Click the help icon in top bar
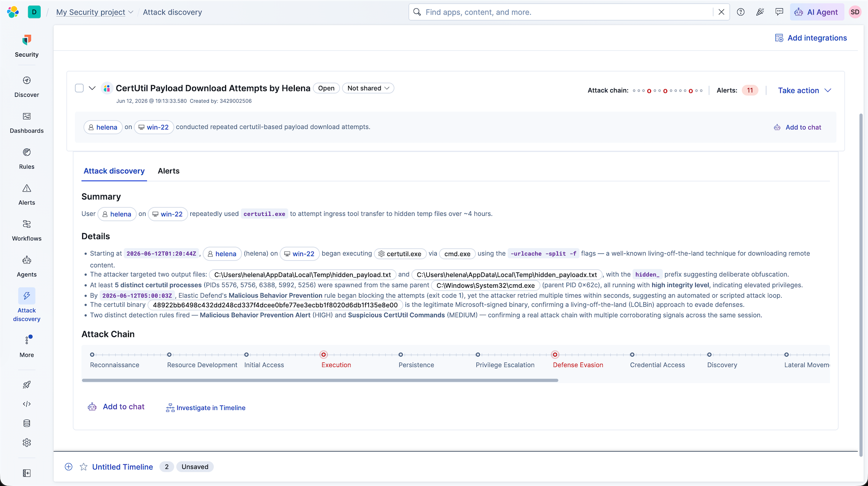868x486 pixels. coord(741,12)
